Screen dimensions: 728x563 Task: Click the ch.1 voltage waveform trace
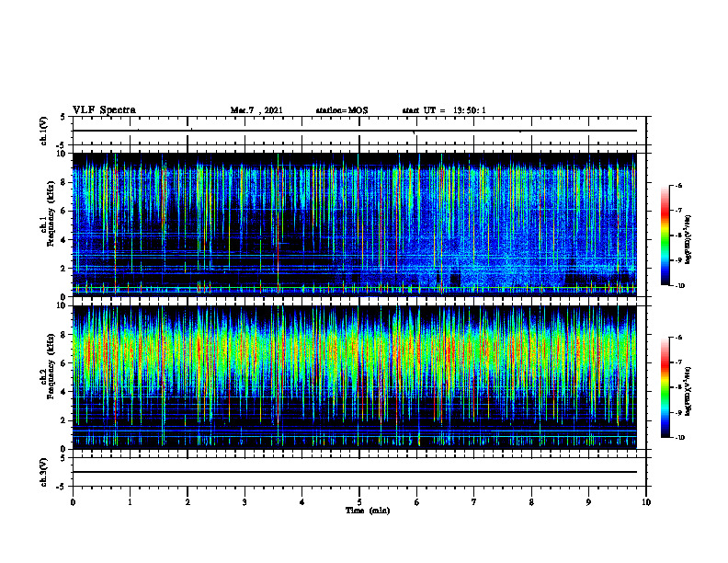(355, 131)
